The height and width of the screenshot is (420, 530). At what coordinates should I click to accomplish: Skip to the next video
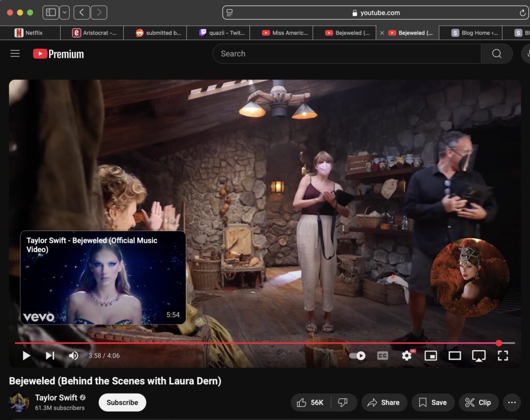click(50, 355)
